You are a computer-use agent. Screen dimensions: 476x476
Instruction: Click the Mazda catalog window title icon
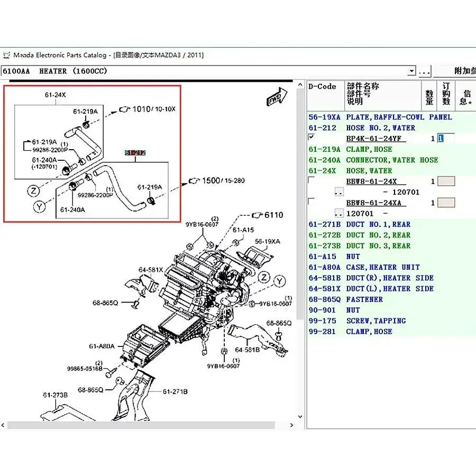click(x=7, y=55)
